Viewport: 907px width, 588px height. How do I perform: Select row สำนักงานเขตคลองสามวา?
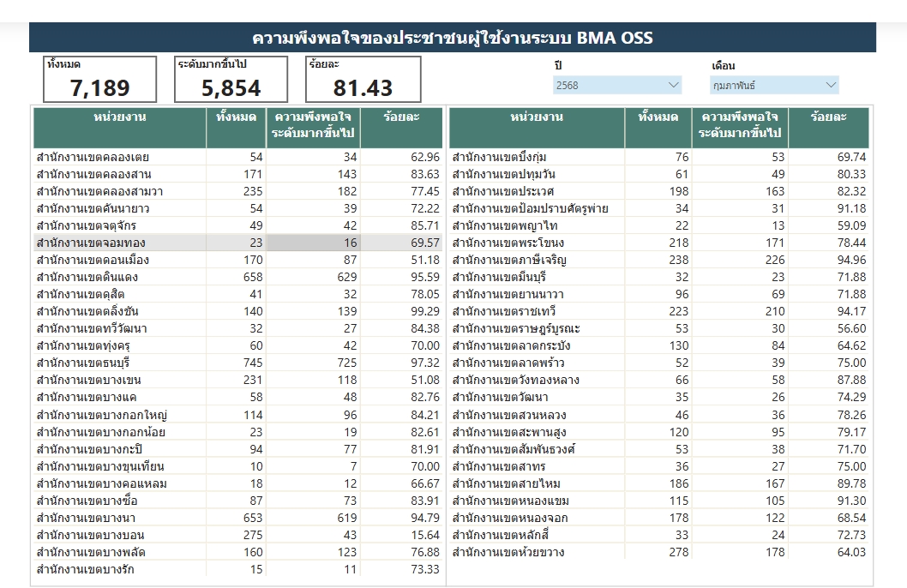(x=237, y=191)
